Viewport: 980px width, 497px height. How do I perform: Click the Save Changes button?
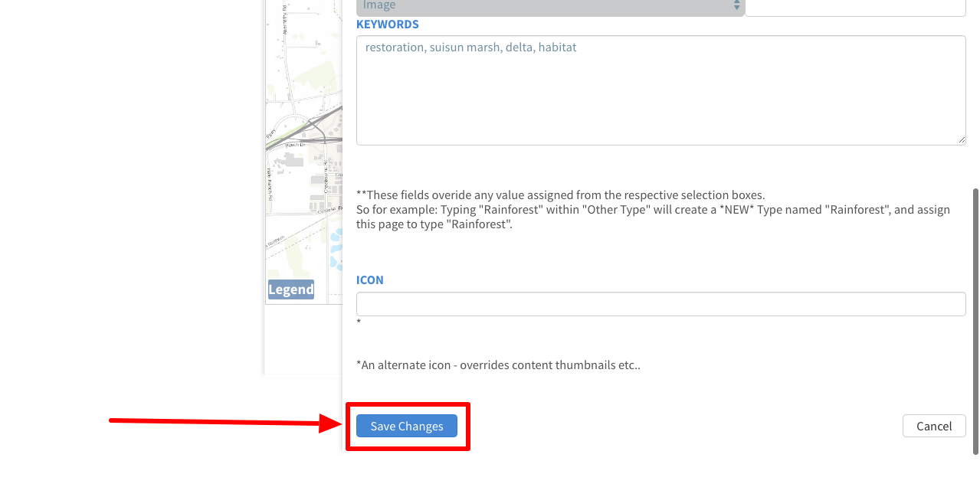(x=406, y=426)
